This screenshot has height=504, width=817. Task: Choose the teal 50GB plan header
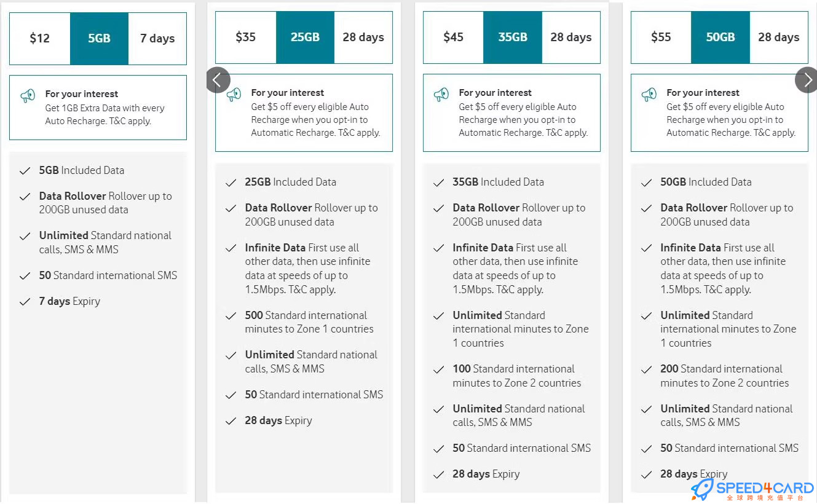click(x=720, y=37)
